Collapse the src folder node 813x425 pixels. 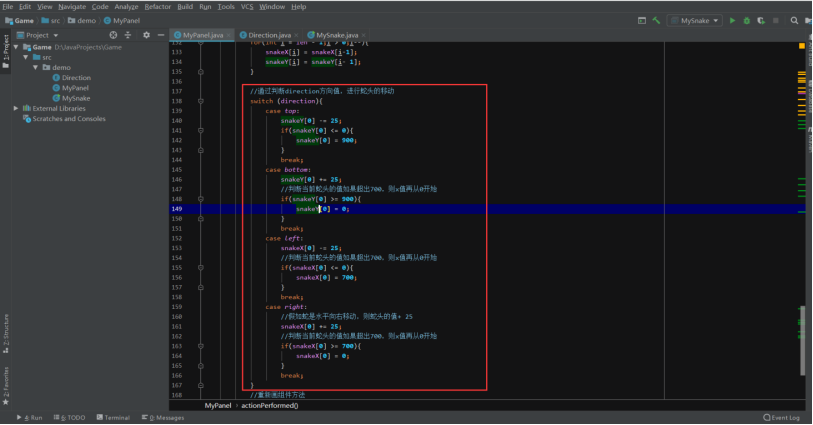[25, 58]
